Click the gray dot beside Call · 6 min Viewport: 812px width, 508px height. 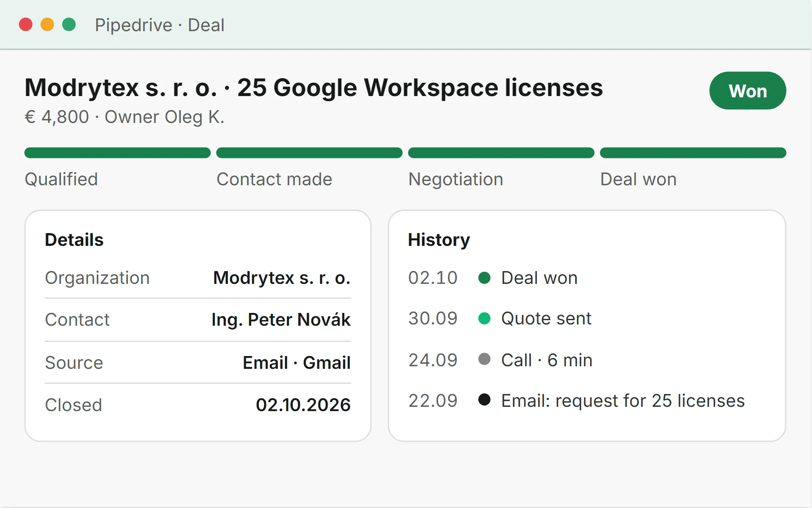point(484,359)
